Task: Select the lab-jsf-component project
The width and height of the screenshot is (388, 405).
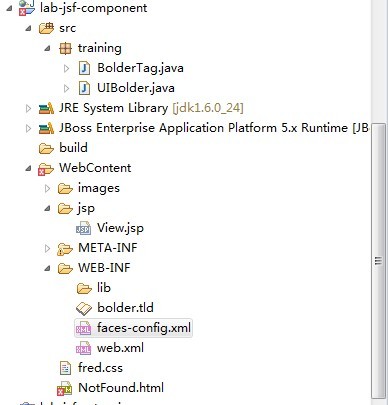Action: (x=93, y=8)
